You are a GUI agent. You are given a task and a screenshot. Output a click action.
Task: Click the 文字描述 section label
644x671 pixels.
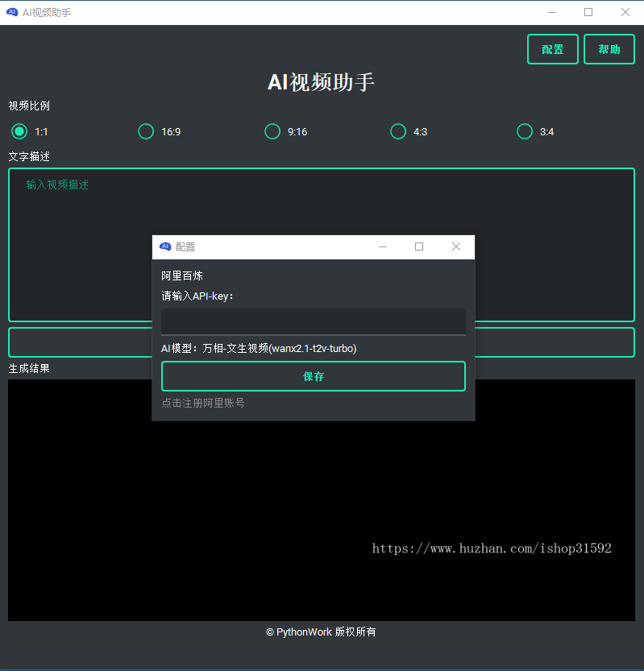click(29, 156)
